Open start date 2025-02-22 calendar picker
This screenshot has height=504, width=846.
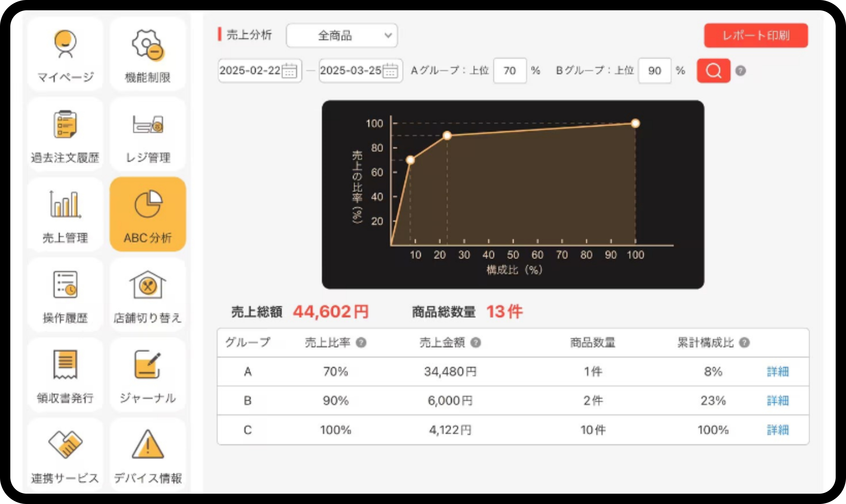pos(289,71)
